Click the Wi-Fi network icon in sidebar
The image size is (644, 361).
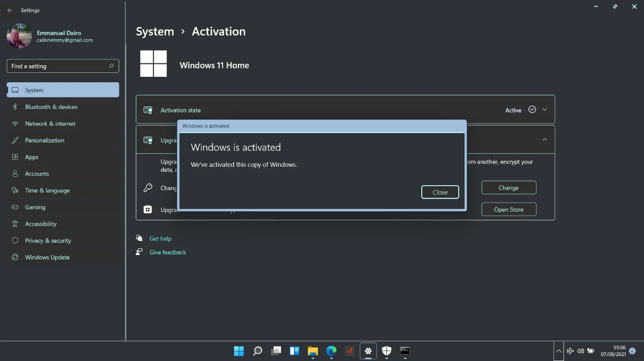tap(15, 123)
